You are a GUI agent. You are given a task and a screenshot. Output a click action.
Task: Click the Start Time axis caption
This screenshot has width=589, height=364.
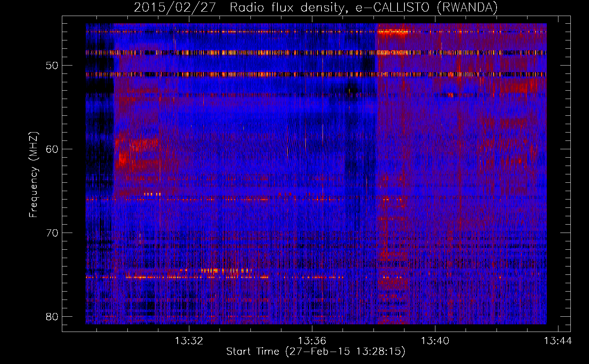pos(316,352)
